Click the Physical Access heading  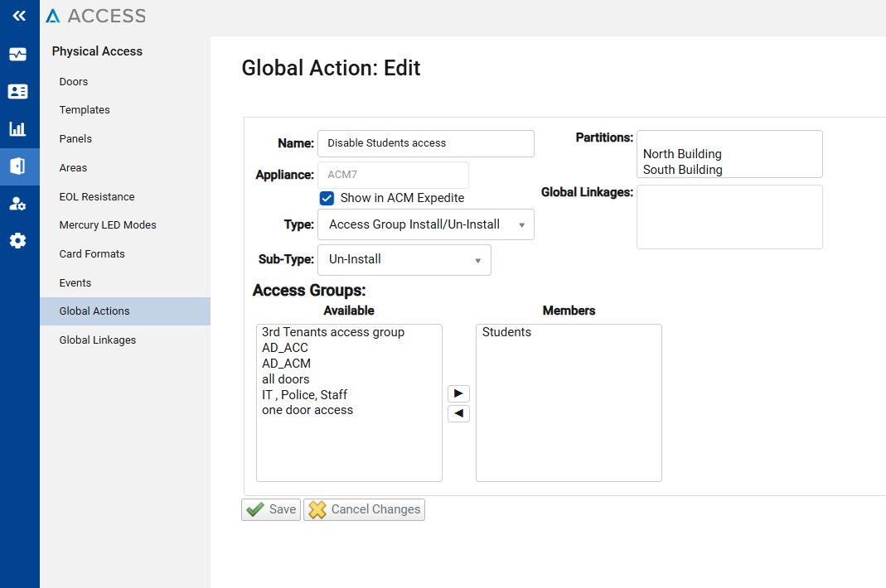(97, 51)
